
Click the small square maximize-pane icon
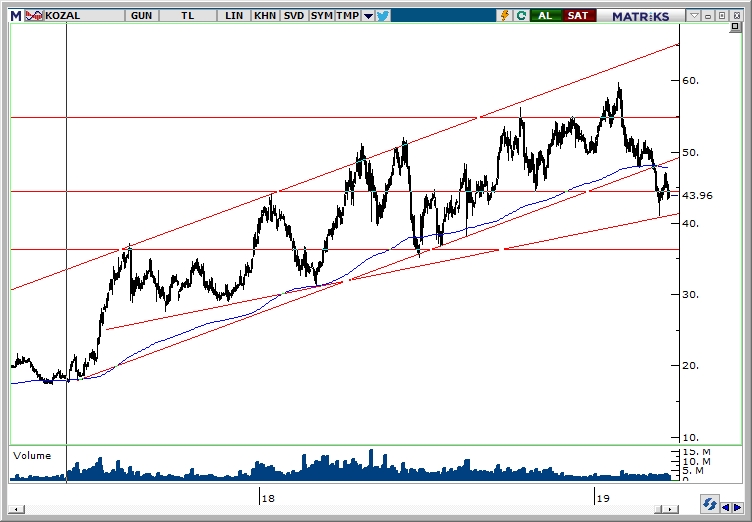(735, 27)
